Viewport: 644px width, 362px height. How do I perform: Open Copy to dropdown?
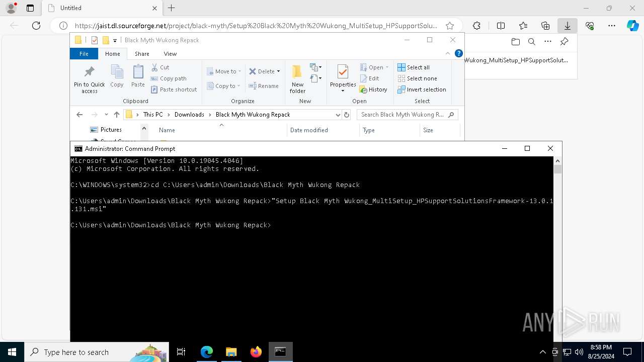[x=224, y=86]
